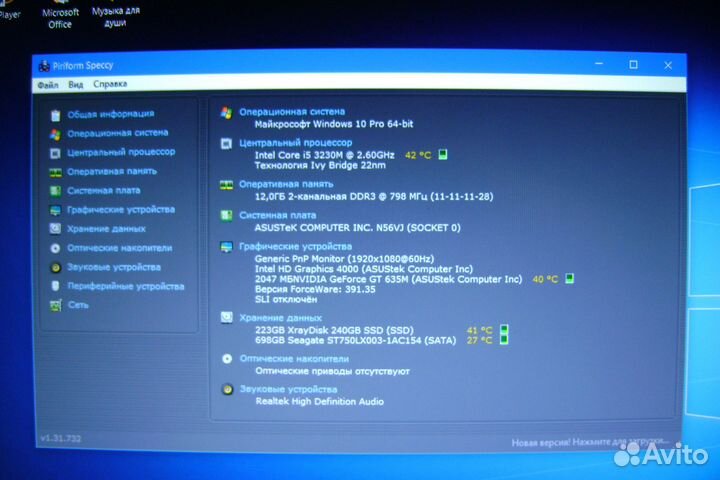Click the SSD temperature indicator next to 41 °C

pos(504,329)
